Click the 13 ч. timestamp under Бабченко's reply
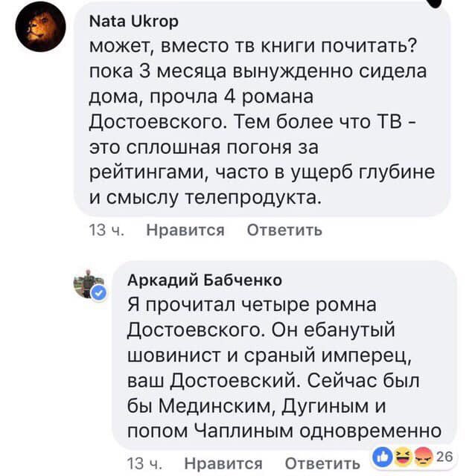Image resolution: width=475 pixels, height=476 pixels. pyautogui.click(x=143, y=463)
